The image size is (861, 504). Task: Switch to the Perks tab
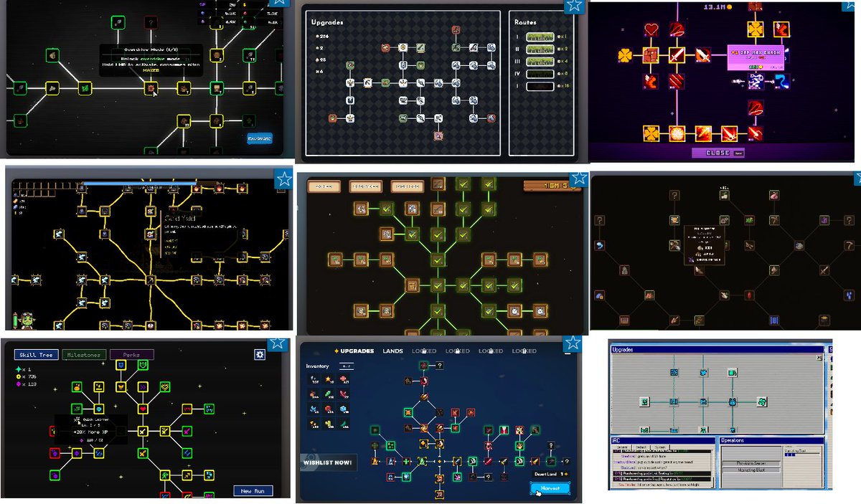point(131,354)
